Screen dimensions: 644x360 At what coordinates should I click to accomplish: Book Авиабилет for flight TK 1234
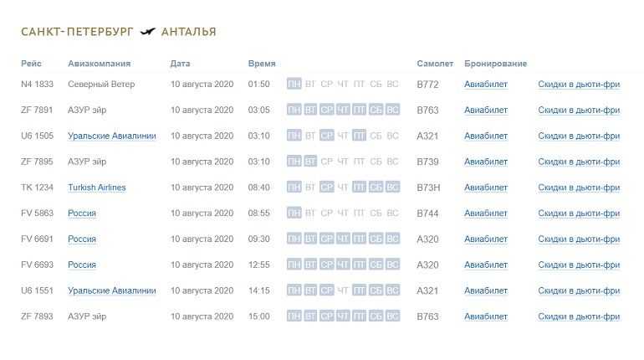point(486,188)
